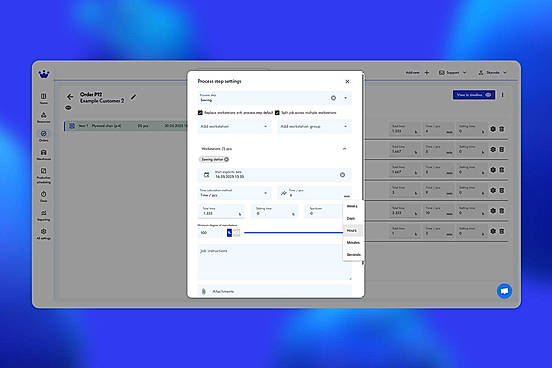The width and height of the screenshot is (552, 368).
Task: Open Production scheduling in the sidebar
Action: [x=44, y=175]
